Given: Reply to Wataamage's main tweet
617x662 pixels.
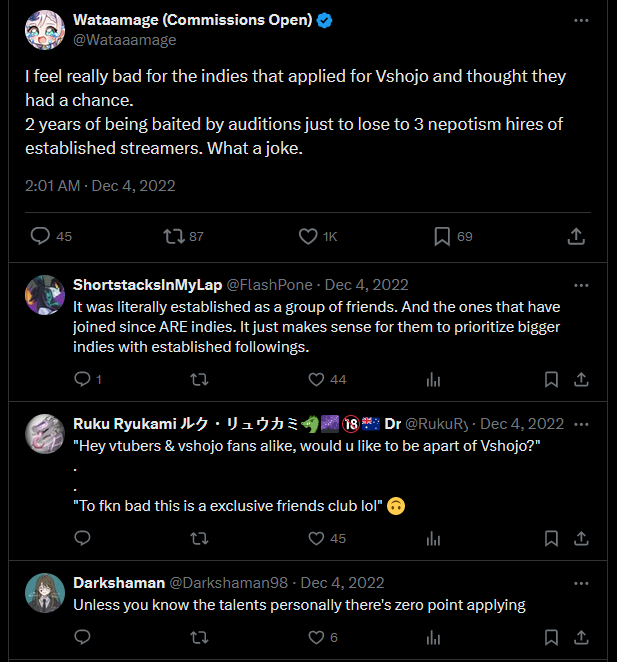Looking at the screenshot, I should [x=41, y=236].
